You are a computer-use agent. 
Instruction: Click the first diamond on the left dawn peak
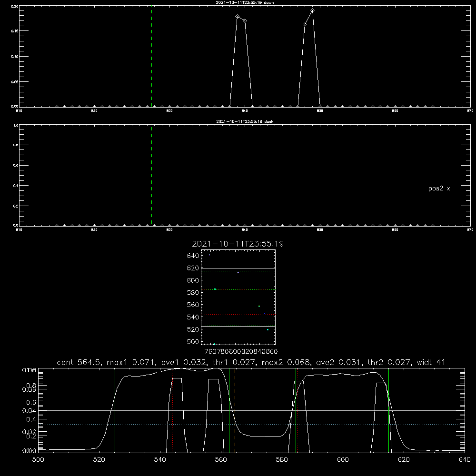coord(238,17)
